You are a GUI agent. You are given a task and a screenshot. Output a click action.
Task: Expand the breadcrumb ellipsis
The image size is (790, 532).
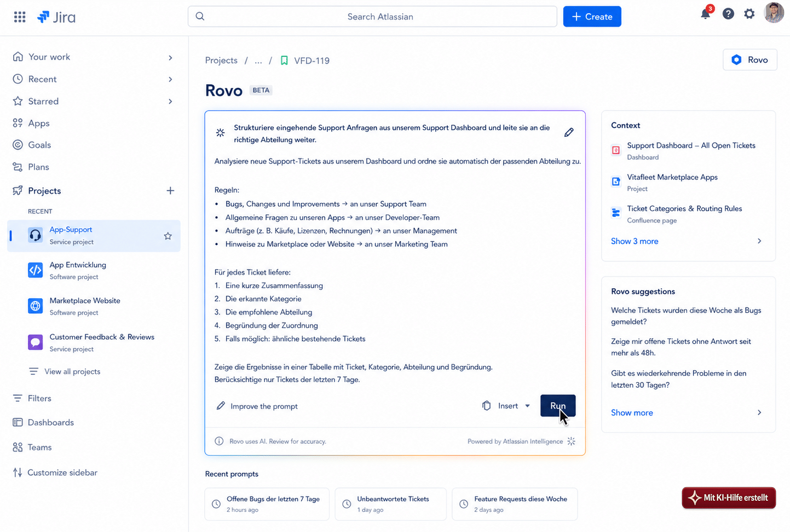(258, 61)
